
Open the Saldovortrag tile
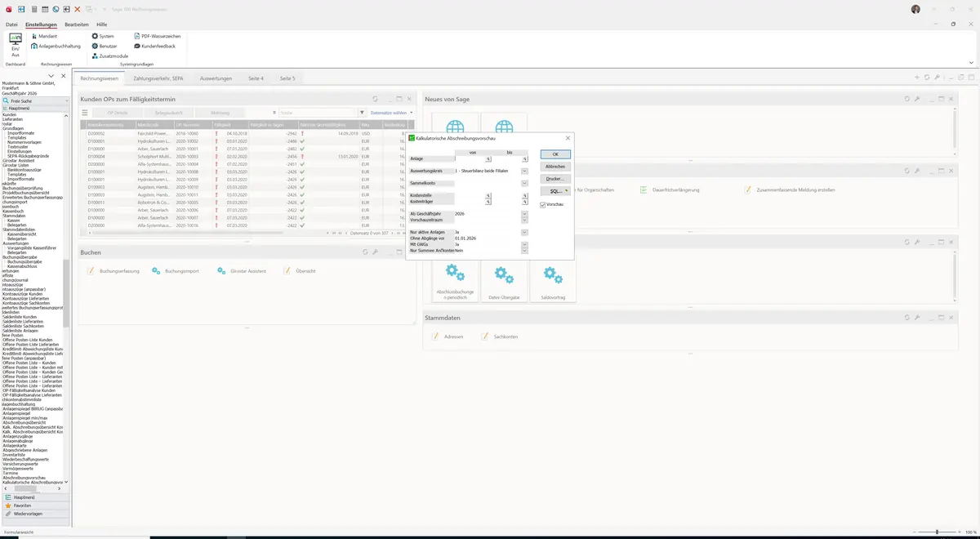coord(553,282)
